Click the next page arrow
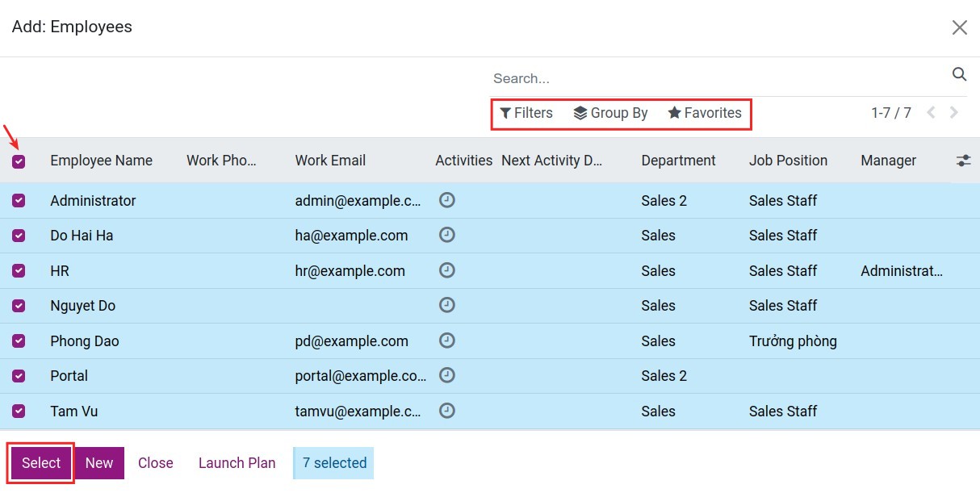980x493 pixels. (954, 113)
